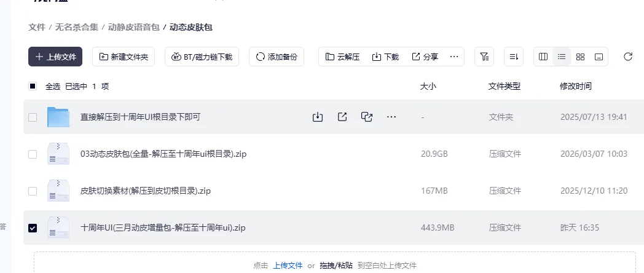Start 云解压 on selected file
This screenshot has width=644, height=273.
342,57
